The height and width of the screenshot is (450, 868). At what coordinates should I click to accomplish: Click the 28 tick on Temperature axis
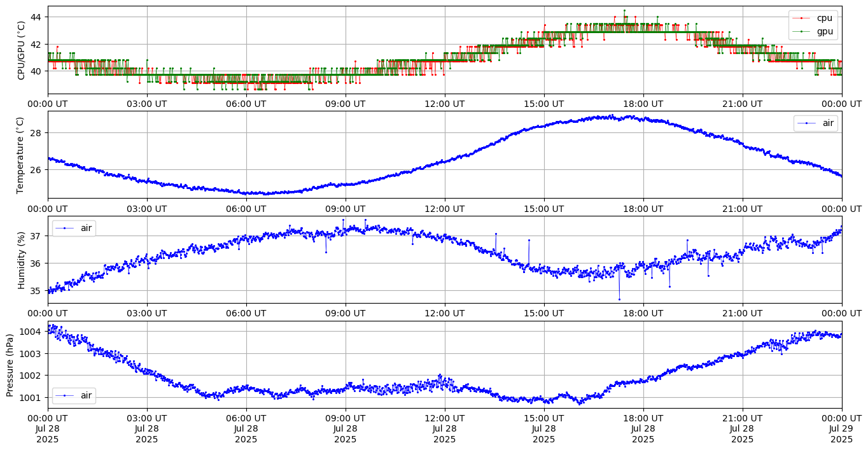pyautogui.click(x=37, y=133)
